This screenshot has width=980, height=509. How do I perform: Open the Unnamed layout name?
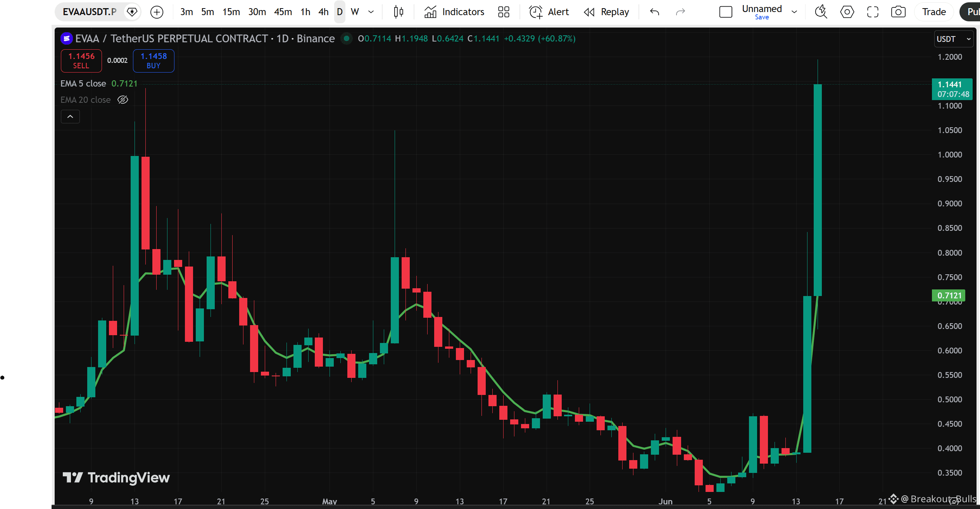(762, 9)
